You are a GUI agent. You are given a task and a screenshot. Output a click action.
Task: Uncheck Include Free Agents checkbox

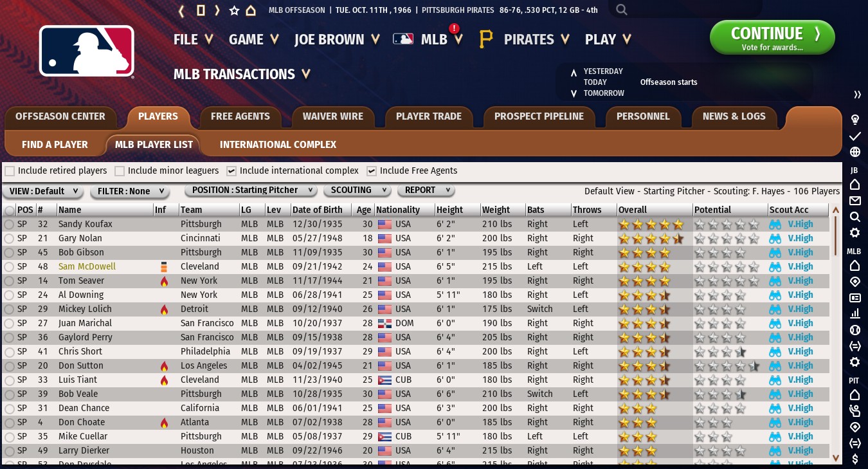(x=372, y=171)
